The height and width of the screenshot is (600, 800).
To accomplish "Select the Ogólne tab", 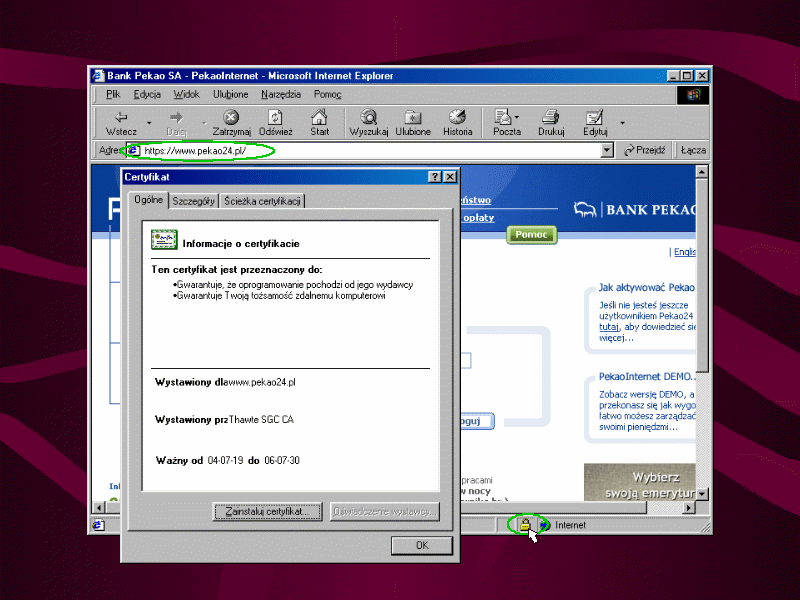I will [148, 199].
